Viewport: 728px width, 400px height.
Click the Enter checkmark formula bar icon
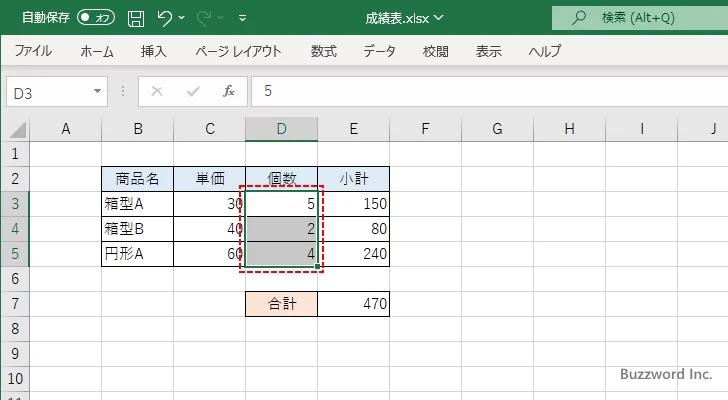[x=193, y=91]
